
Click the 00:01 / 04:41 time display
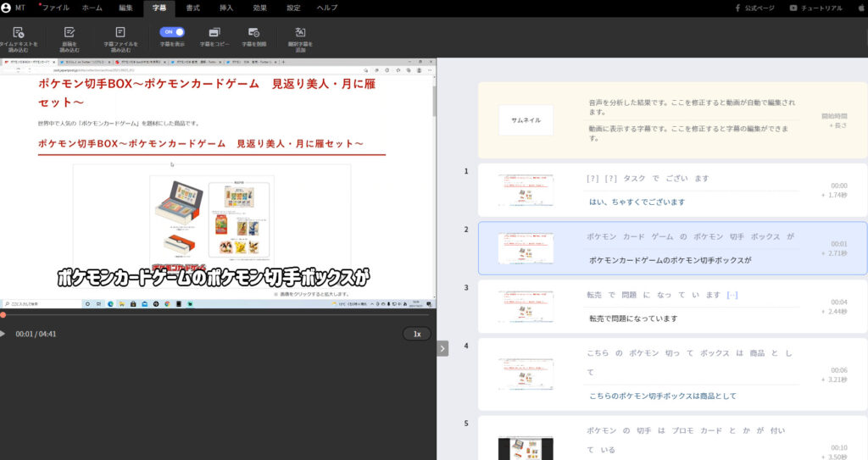pyautogui.click(x=36, y=334)
